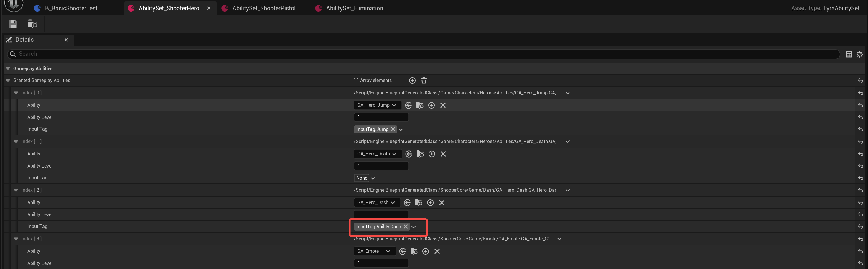Collapse the Index [ 1 ] array element
Viewport: 868px width, 269px height.
tap(16, 142)
